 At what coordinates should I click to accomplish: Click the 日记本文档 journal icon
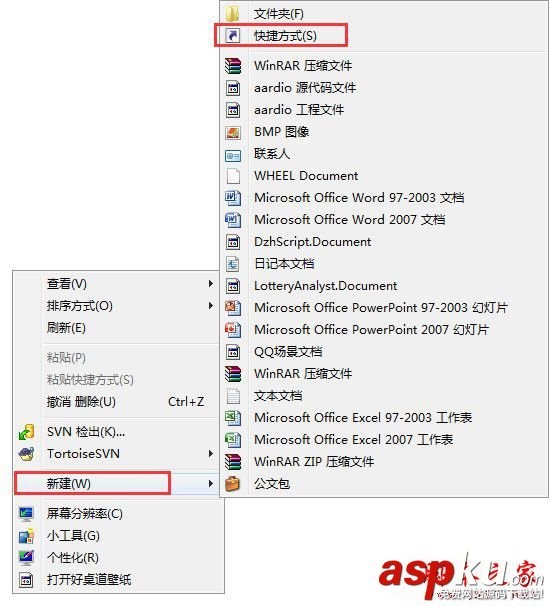pos(233,264)
